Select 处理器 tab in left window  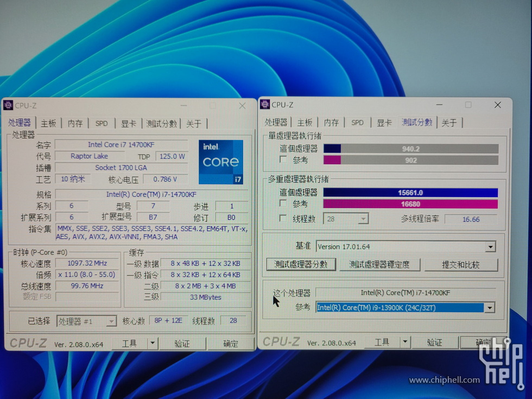[20, 123]
